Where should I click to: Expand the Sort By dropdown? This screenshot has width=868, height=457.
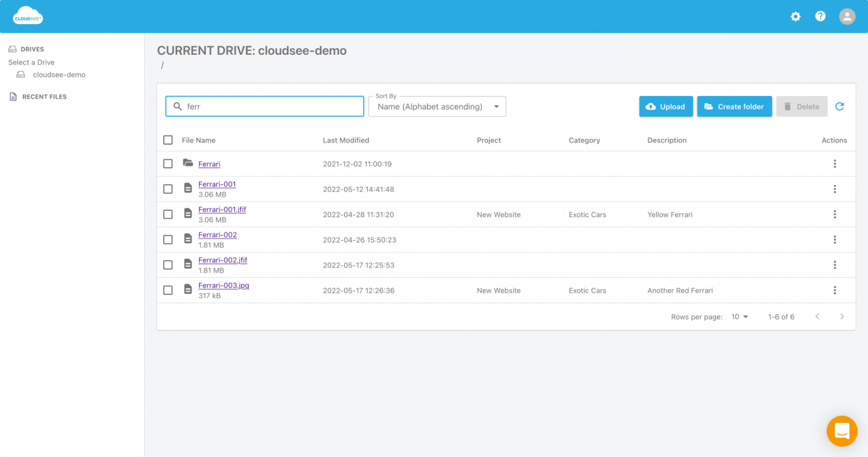437,107
